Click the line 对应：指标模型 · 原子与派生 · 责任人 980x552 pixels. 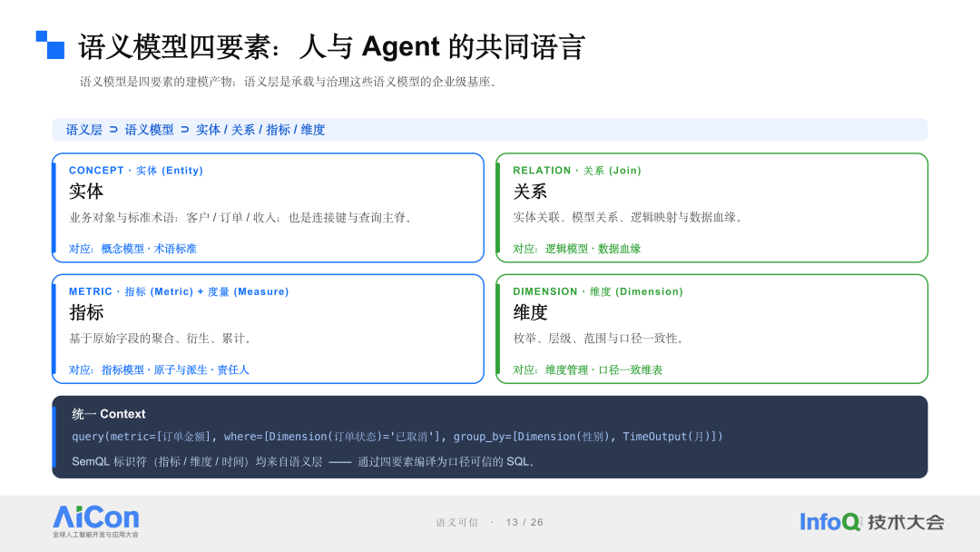click(160, 370)
